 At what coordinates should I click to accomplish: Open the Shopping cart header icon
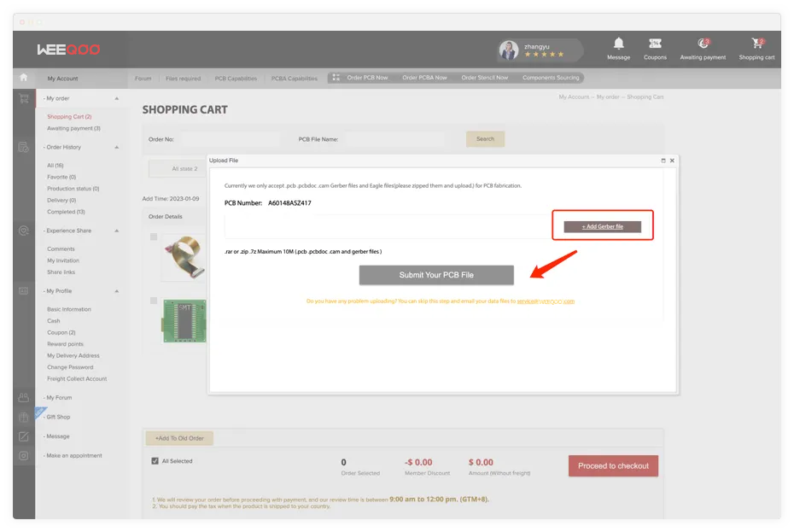coord(756,44)
